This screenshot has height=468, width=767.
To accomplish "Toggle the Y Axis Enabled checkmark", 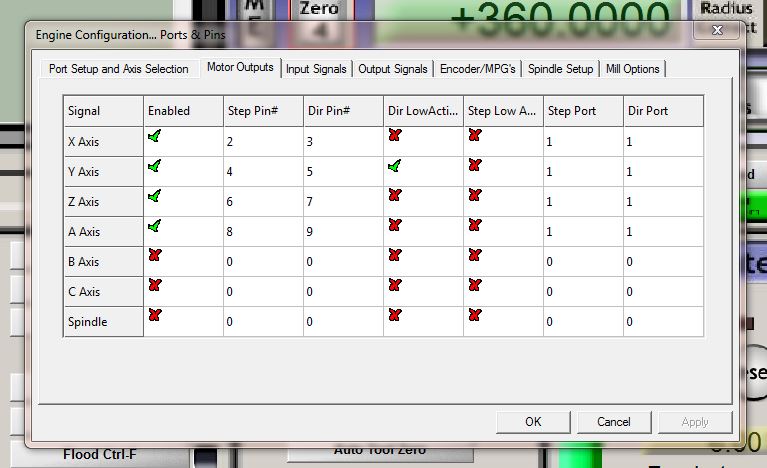I will (x=154, y=166).
